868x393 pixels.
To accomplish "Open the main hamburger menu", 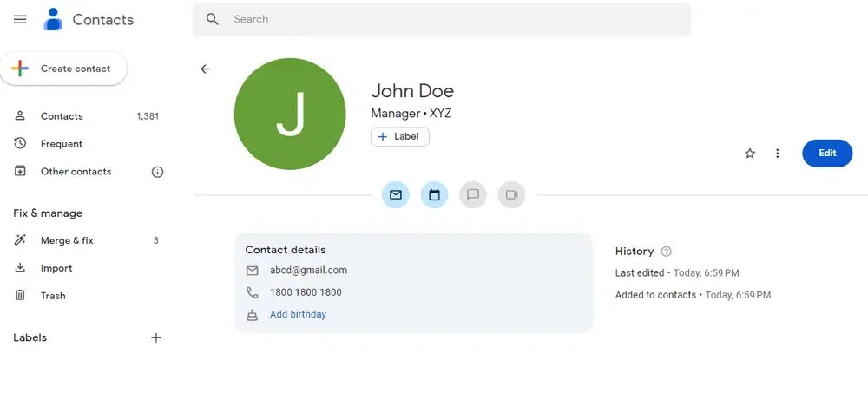I will (21, 19).
